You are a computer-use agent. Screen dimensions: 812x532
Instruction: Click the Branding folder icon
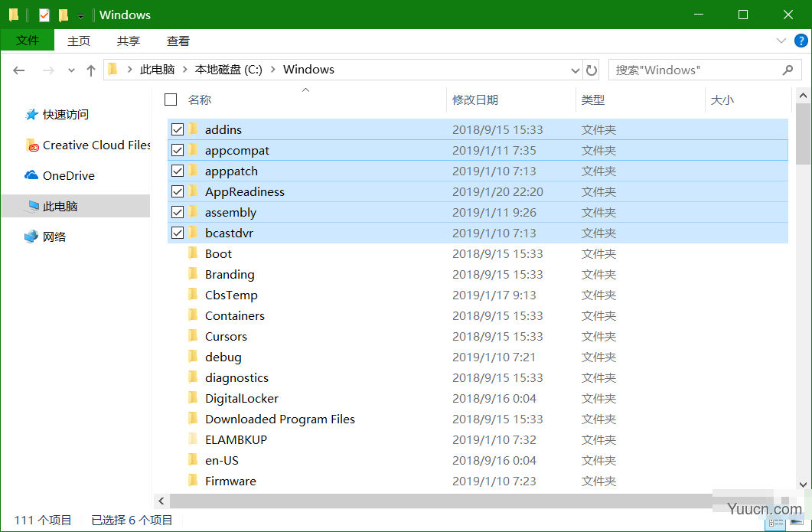coord(193,274)
